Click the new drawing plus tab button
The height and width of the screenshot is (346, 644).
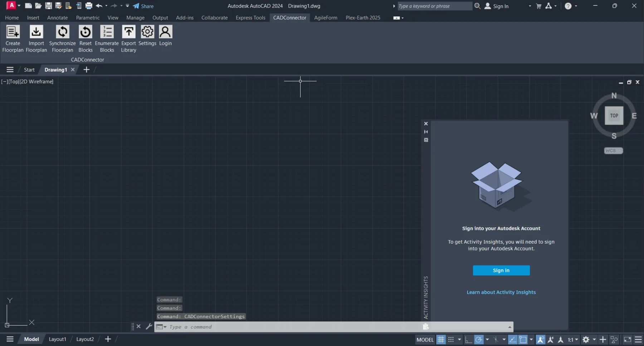point(87,69)
